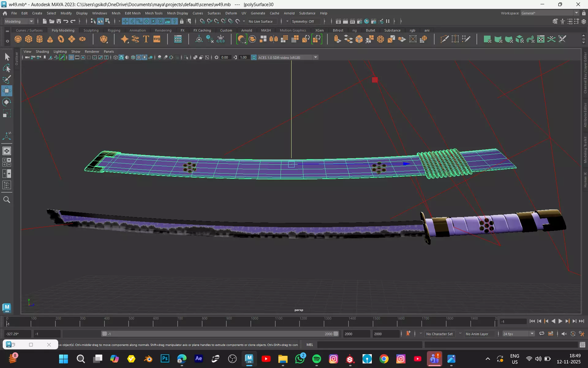Screen dimensions: 588x368
Task: Open the Mesh Tools menu
Action: pyautogui.click(x=154, y=13)
